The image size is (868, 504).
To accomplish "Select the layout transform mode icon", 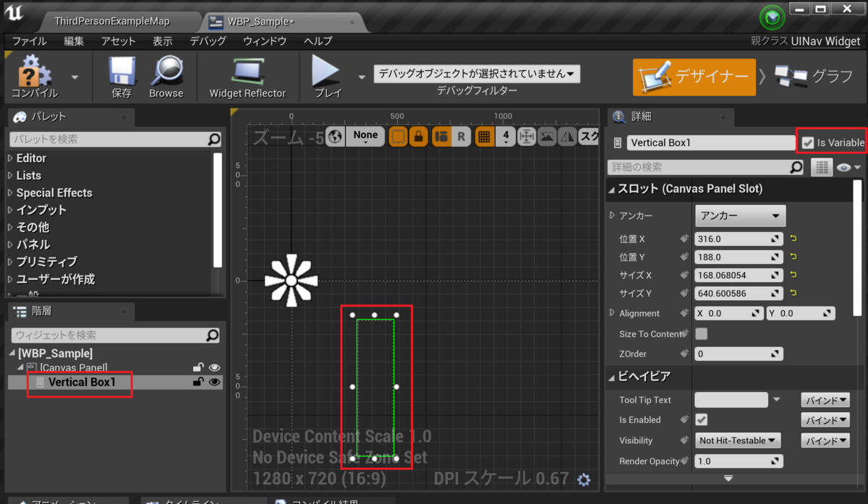I will 442,136.
